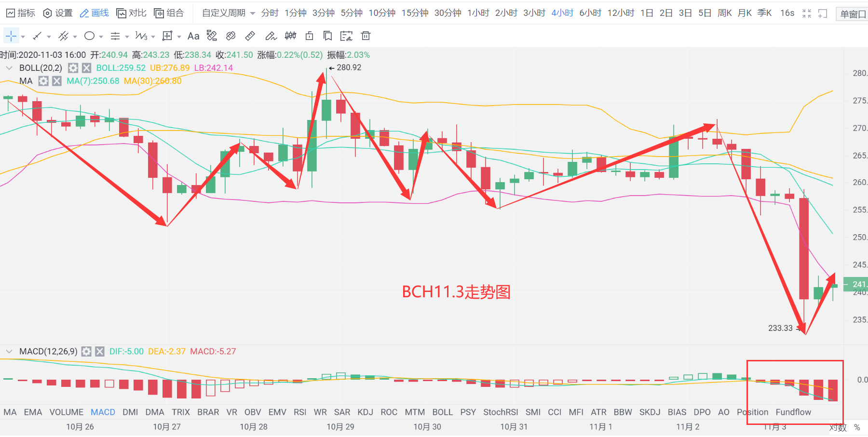Remove the MA indicator with X
The height and width of the screenshot is (437, 868).
click(57, 81)
